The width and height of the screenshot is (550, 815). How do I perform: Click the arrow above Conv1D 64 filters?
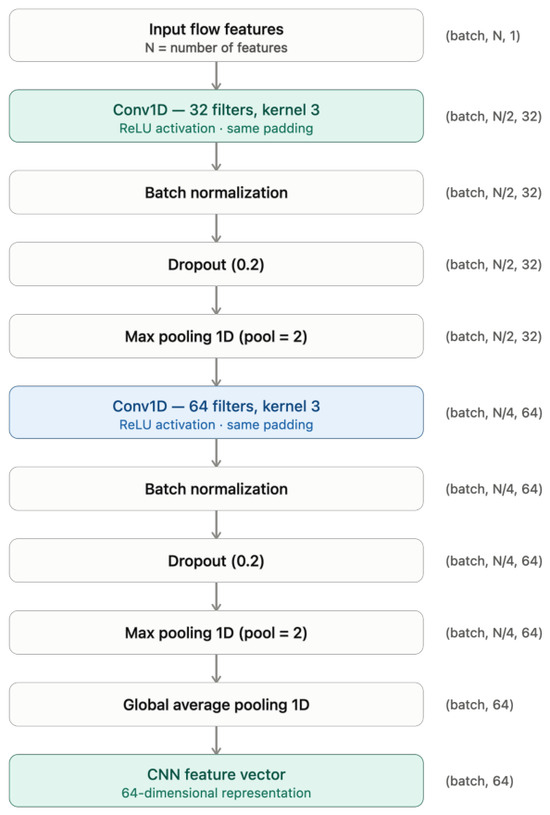pyautogui.click(x=216, y=372)
